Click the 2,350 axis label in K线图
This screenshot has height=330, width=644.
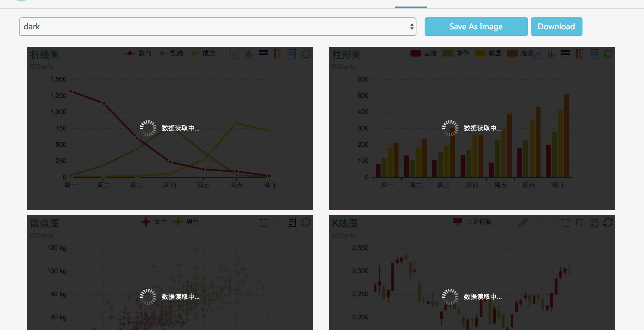360,248
